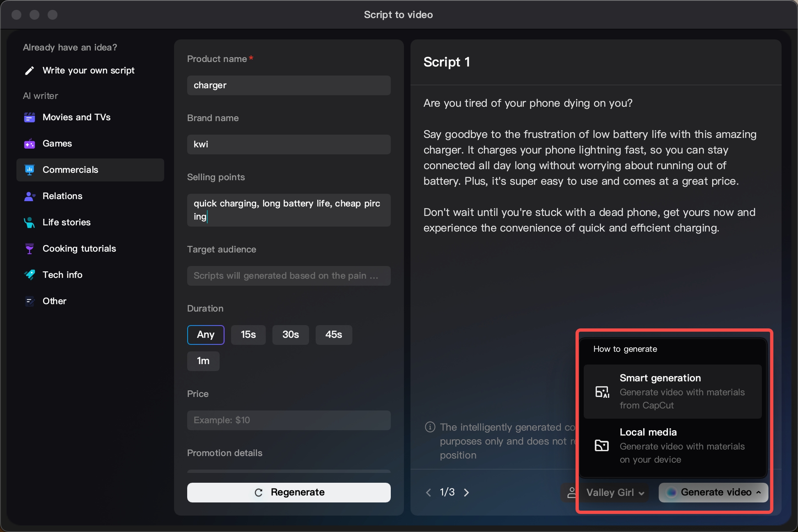This screenshot has height=532, width=798.
Task: Click the AI writer section label
Action: [40, 96]
